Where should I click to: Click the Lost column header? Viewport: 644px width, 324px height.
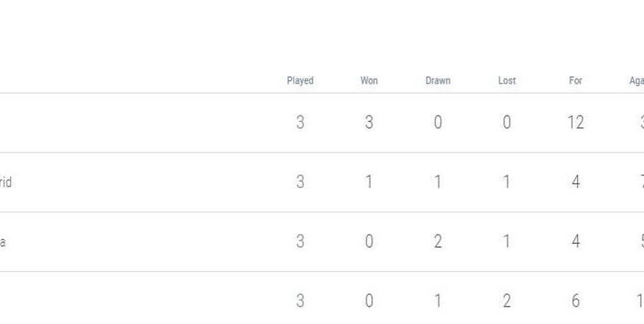point(507,81)
